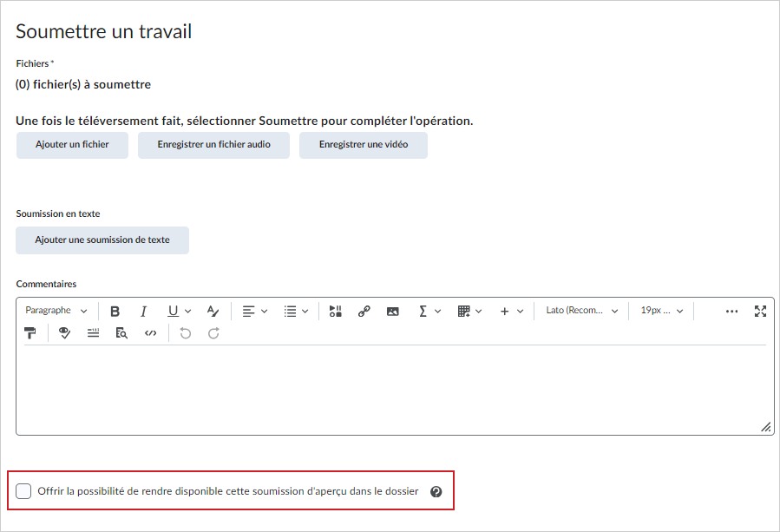The width and height of the screenshot is (780, 532).
Task: Insert a quicklink with the chain icon
Action: [364, 311]
